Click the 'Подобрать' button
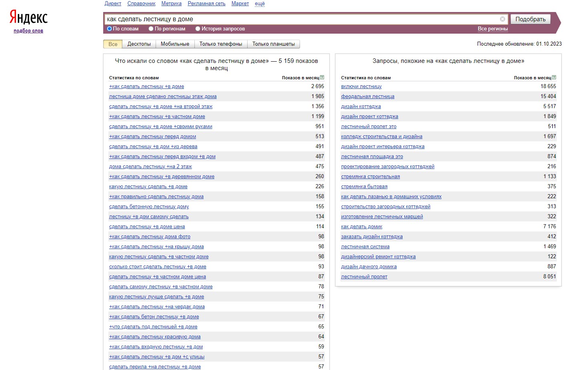 click(530, 19)
